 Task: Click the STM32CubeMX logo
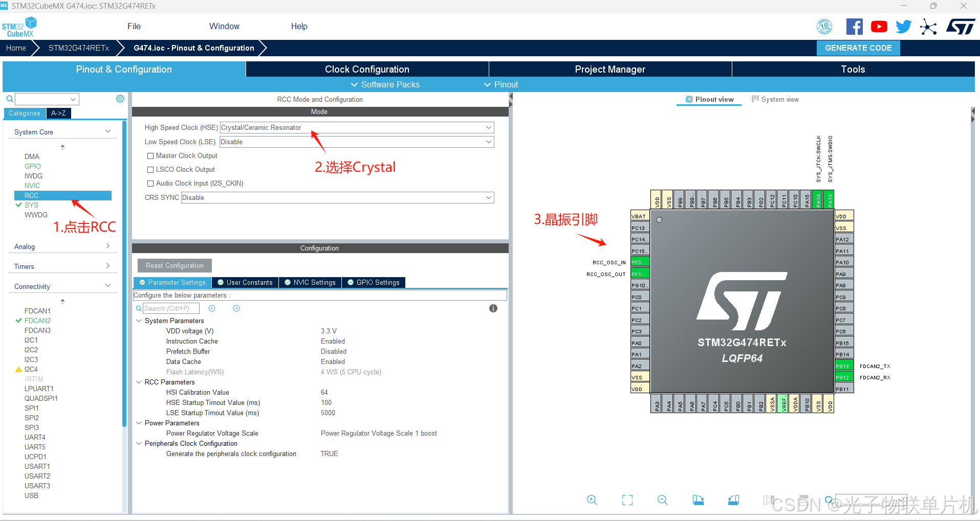coord(19,27)
